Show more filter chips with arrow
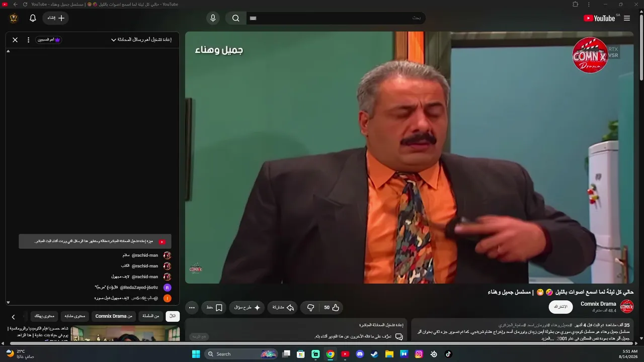 [x=14, y=317]
